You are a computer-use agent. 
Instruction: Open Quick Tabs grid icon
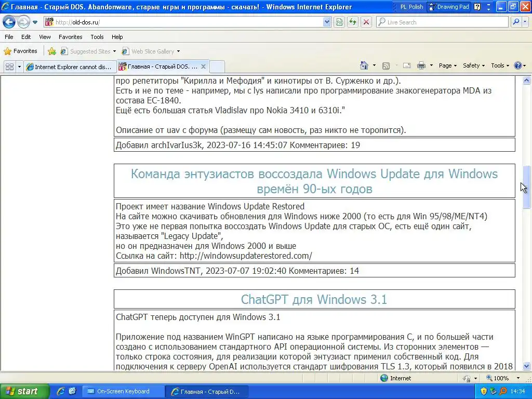9,67
